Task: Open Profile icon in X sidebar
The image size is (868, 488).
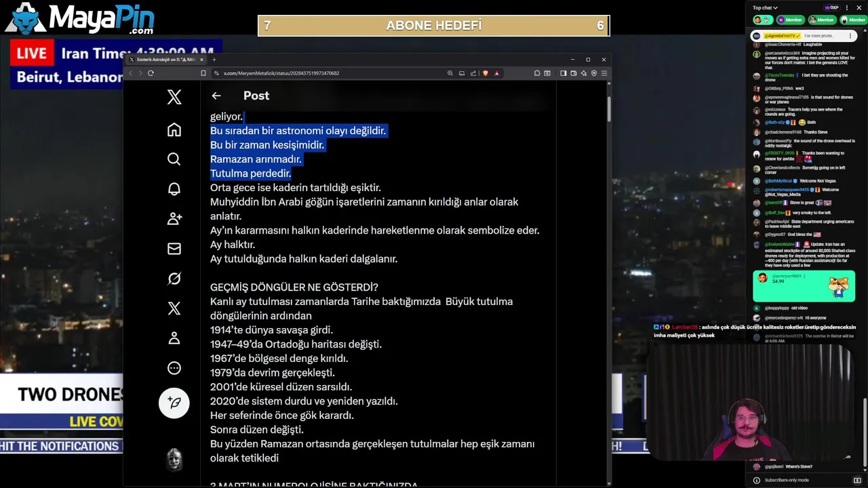Action: point(174,338)
